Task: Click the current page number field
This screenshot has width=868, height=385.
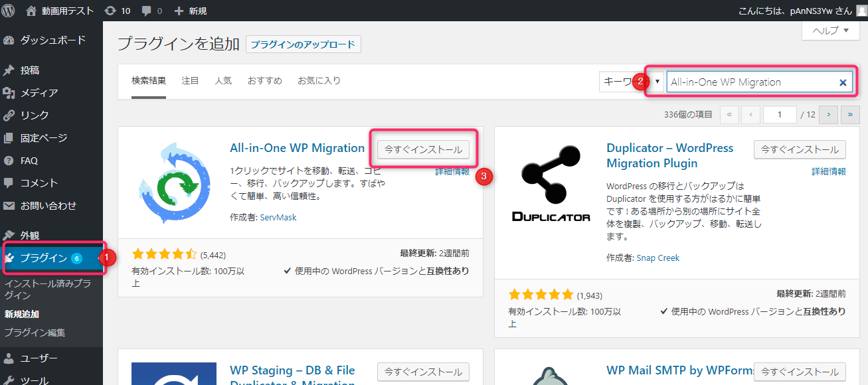Action: (x=779, y=115)
